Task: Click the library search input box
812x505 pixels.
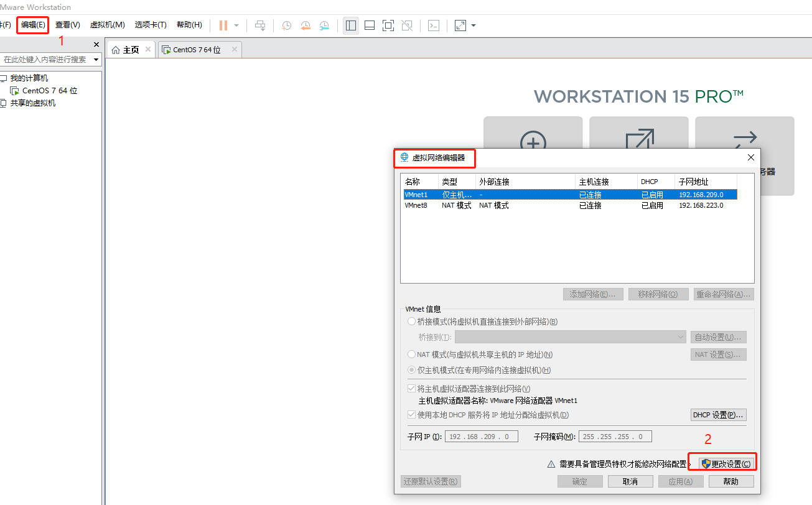Action: coord(45,60)
